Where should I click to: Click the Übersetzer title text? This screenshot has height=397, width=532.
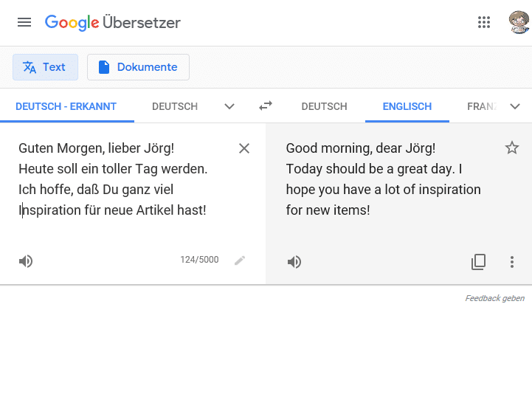point(142,22)
